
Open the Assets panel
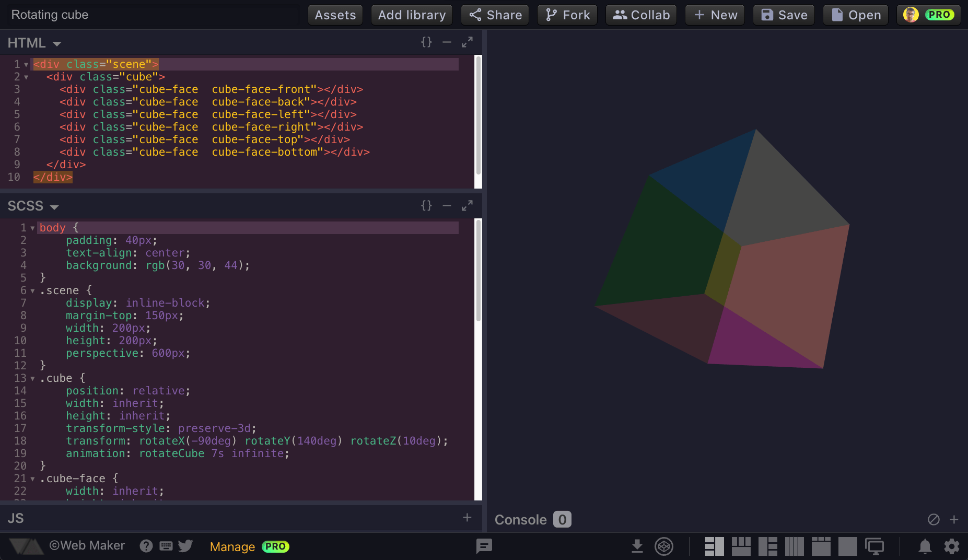[335, 15]
